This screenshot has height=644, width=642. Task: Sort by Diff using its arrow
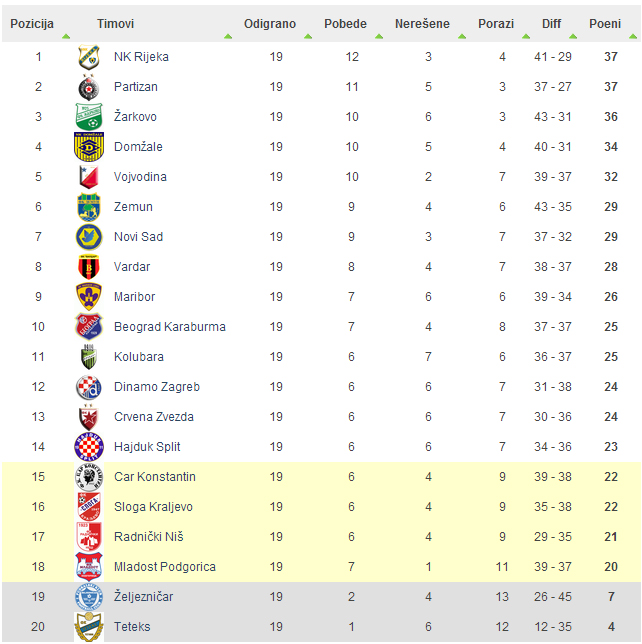coord(573,37)
